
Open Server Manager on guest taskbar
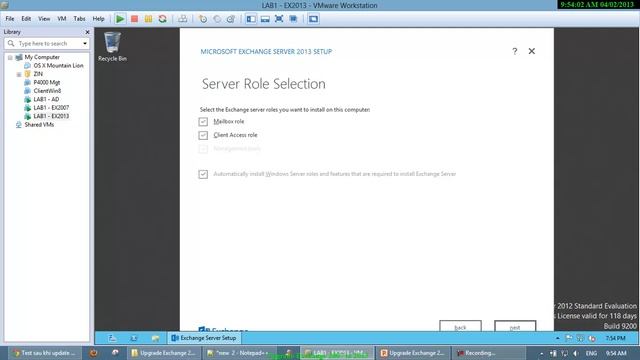click(112, 338)
